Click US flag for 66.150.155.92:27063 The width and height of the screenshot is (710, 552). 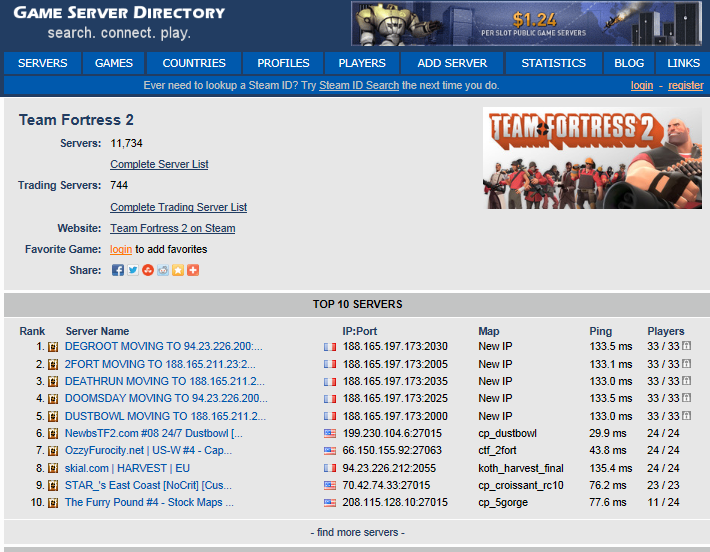[330, 451]
